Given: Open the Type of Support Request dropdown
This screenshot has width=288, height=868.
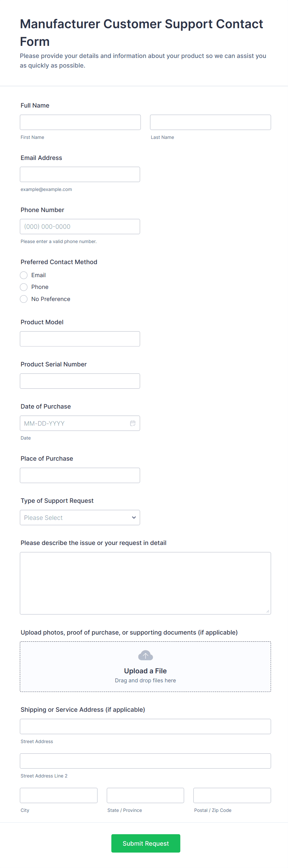Looking at the screenshot, I should 80,518.
